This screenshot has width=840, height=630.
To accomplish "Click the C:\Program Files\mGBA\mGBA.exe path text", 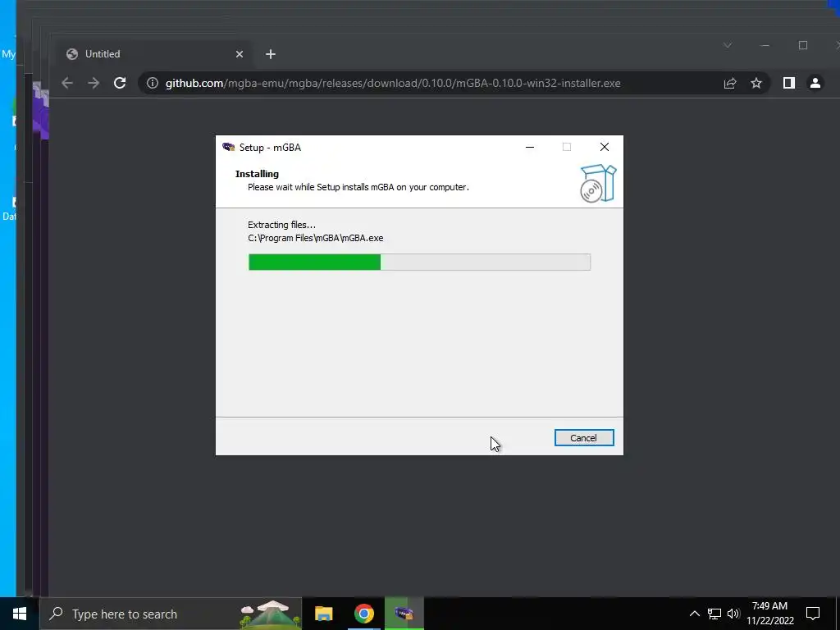I will (316, 239).
